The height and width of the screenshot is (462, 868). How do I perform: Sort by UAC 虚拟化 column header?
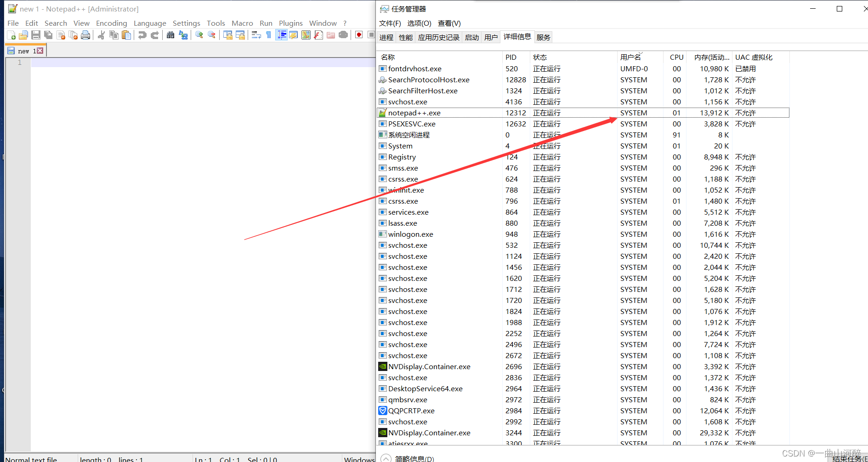tap(760, 57)
